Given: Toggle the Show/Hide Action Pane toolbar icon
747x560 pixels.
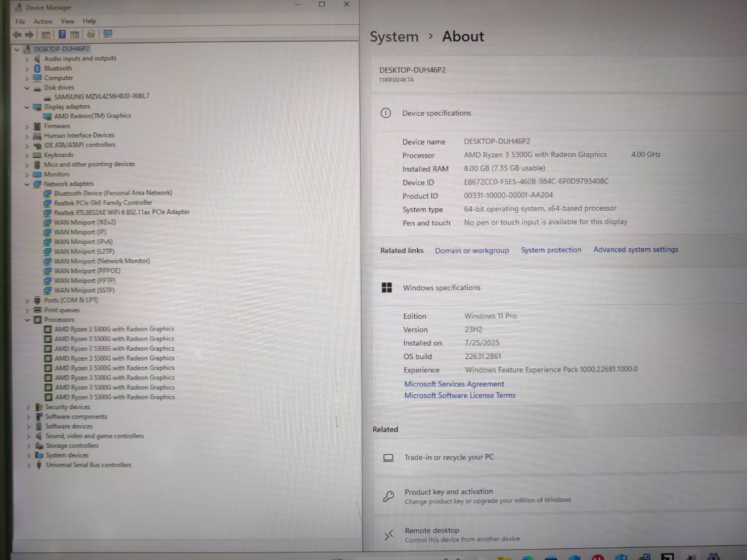Looking at the screenshot, I should pos(74,34).
